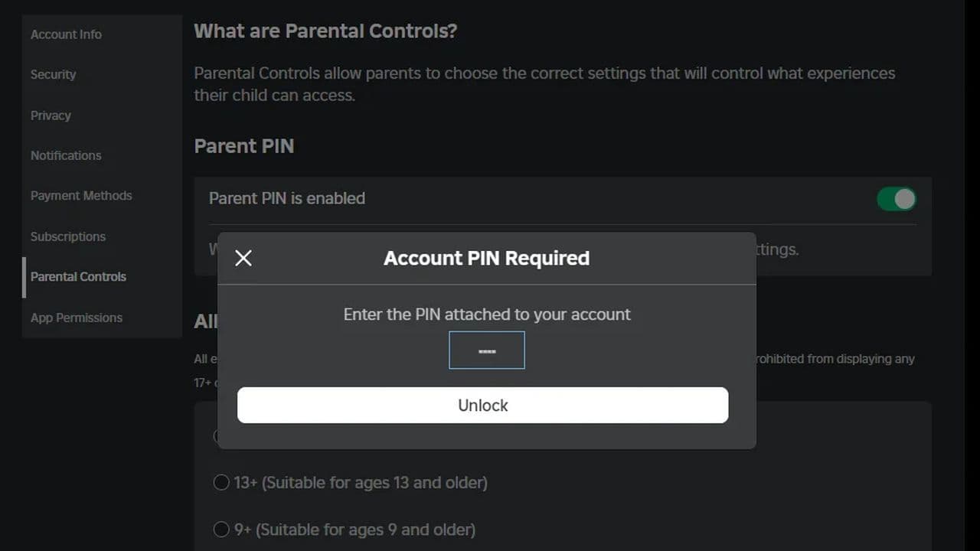Screen dimensions: 980x551
Task: View the Subscriptions section
Action: [68, 236]
